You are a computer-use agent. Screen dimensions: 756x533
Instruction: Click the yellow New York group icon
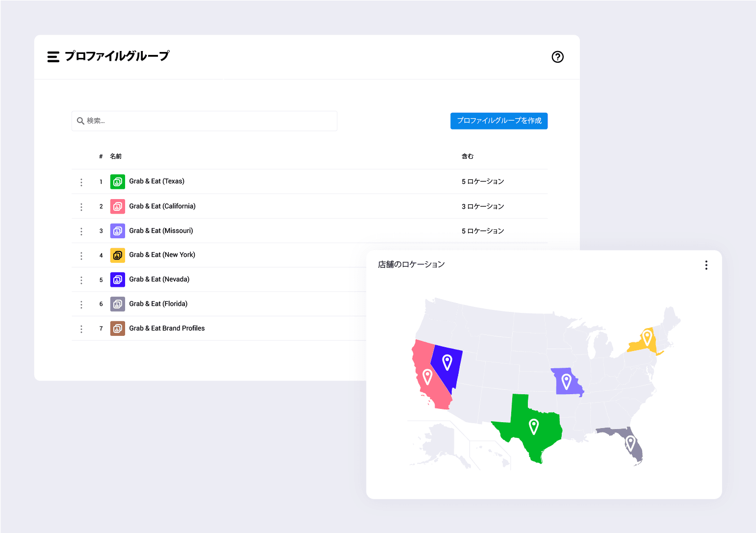pyautogui.click(x=117, y=255)
